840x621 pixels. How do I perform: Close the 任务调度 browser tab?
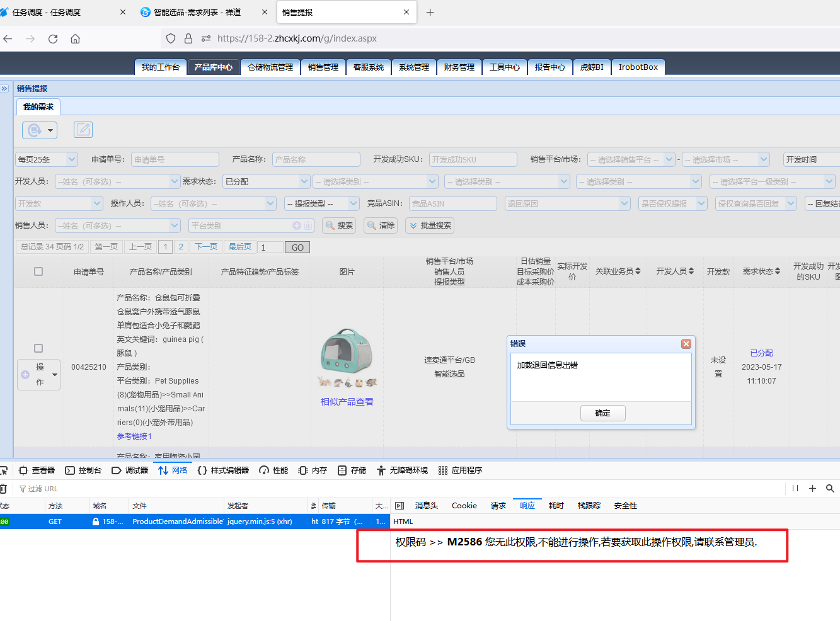click(123, 12)
